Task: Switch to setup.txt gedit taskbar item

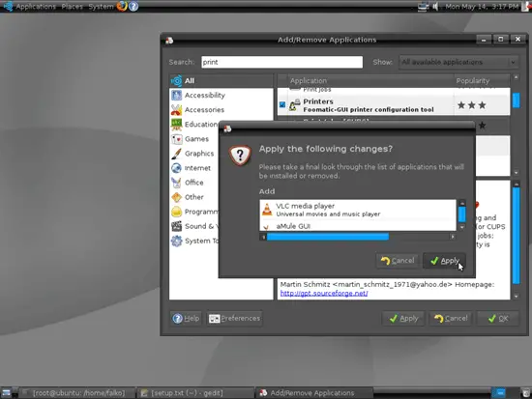Action: [x=194, y=393]
